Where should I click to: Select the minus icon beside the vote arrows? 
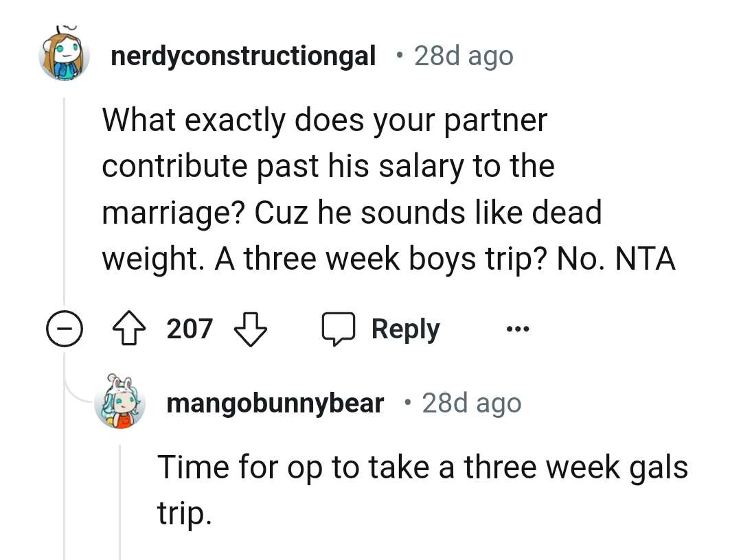pos(65,328)
